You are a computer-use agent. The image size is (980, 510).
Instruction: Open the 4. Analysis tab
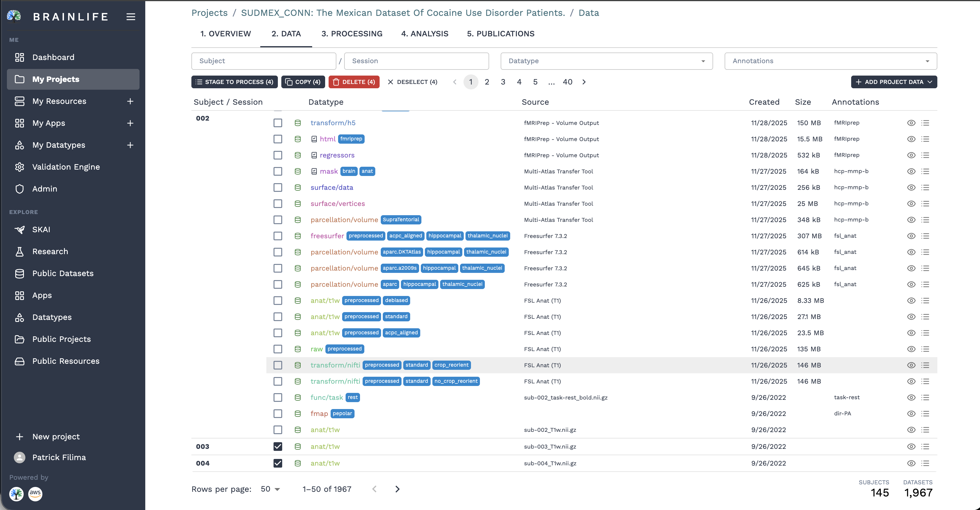(425, 34)
